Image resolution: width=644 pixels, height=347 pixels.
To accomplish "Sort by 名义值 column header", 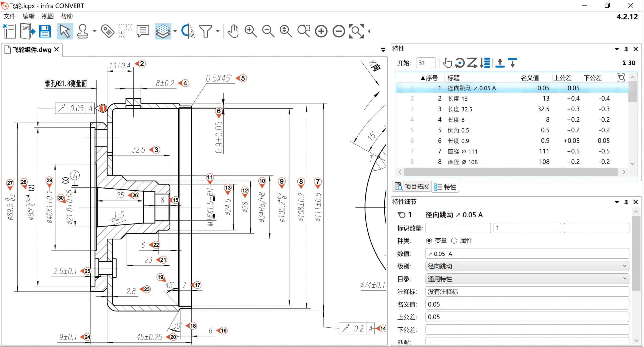I will click(530, 78).
